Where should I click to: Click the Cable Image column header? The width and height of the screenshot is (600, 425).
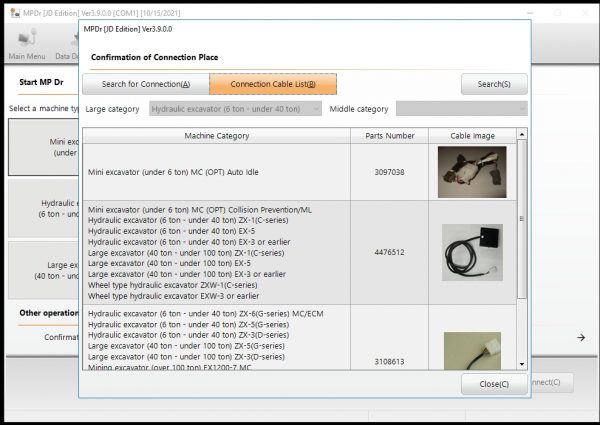pyautogui.click(x=472, y=136)
